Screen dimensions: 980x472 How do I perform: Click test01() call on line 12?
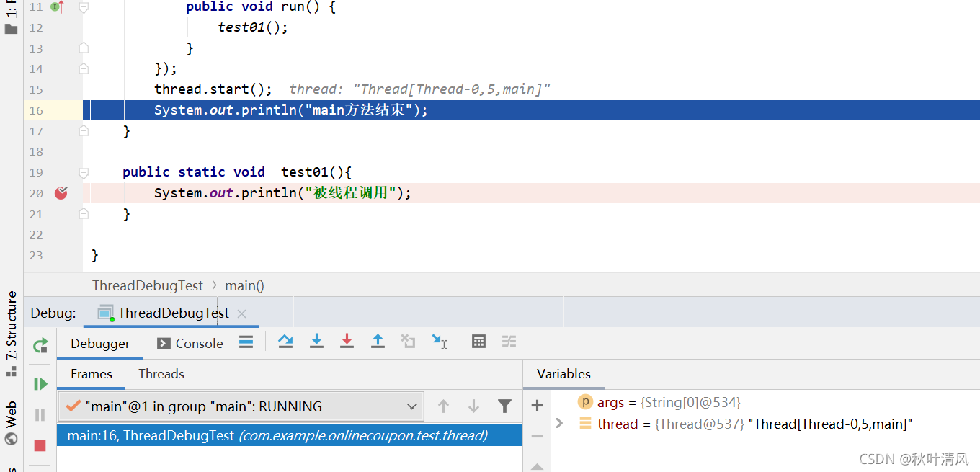(253, 27)
